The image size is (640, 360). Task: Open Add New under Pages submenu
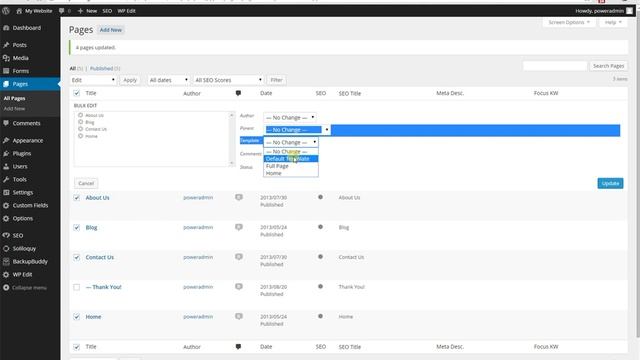[x=14, y=109]
